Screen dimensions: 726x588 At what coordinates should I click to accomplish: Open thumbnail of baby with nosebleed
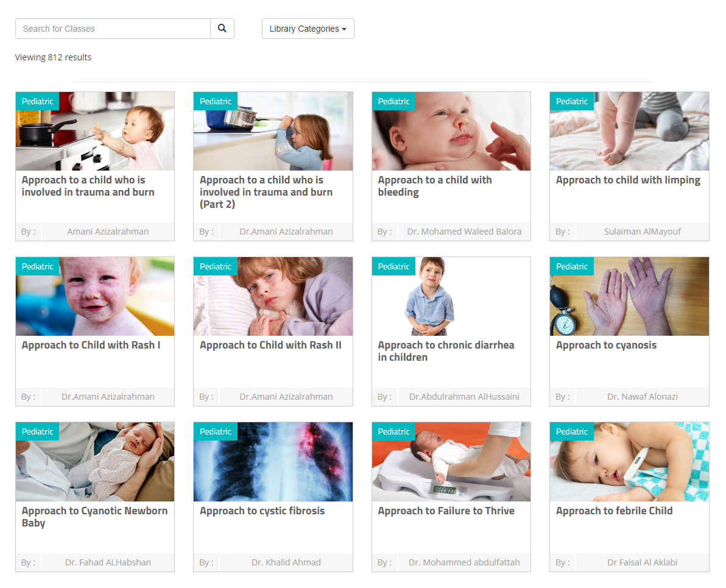tap(451, 131)
